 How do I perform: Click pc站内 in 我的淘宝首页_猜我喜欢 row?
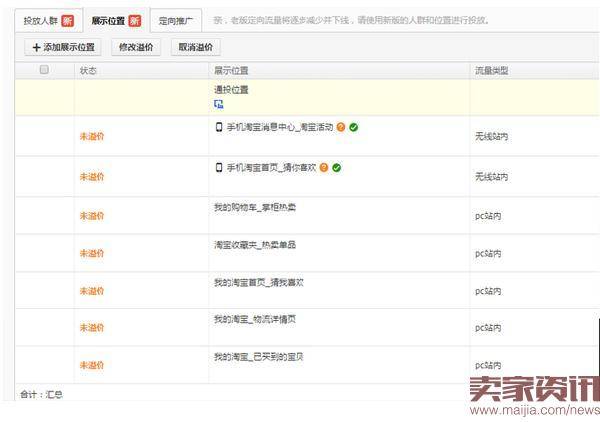coord(488,291)
